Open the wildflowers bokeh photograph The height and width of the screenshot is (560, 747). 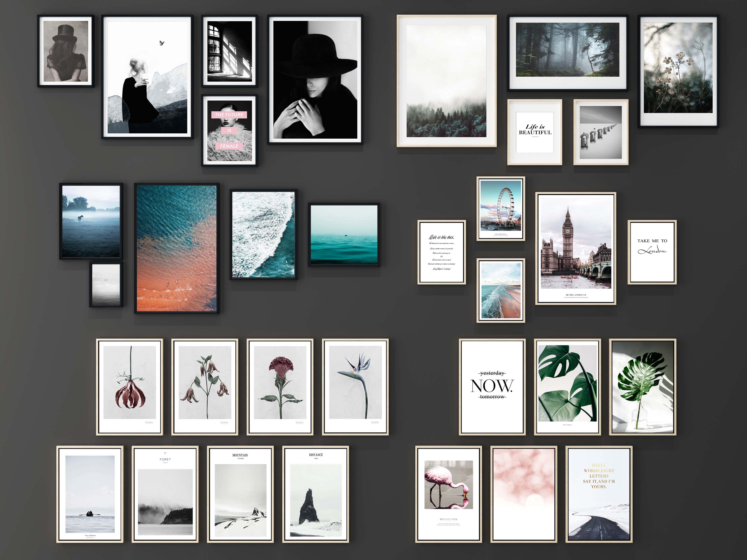tap(678, 71)
